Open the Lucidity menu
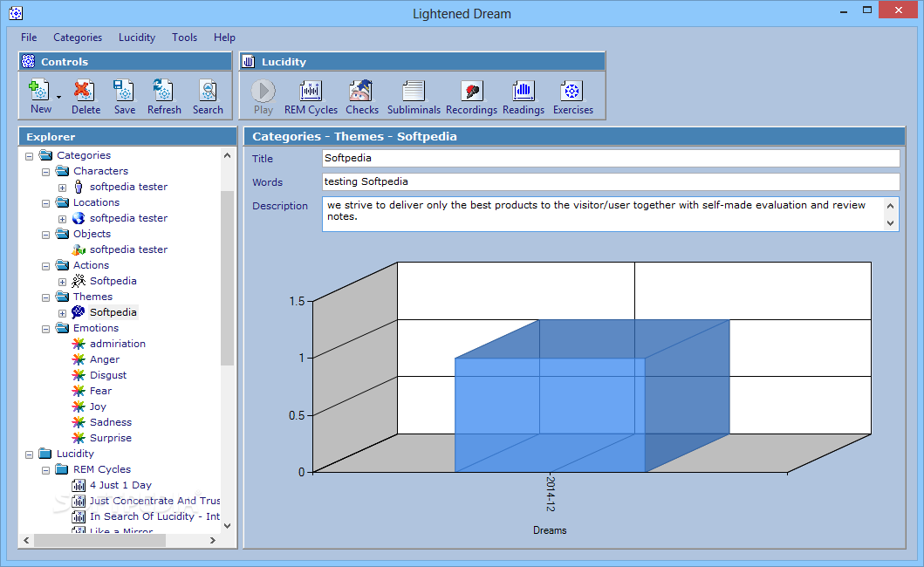Screen dimensions: 924x567 (137, 38)
